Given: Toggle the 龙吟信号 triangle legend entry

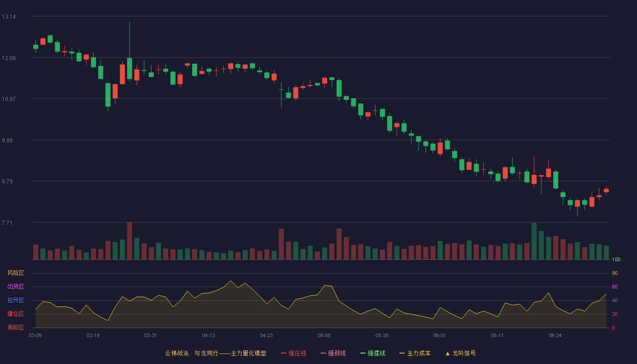Looking at the screenshot, I should (460, 353).
